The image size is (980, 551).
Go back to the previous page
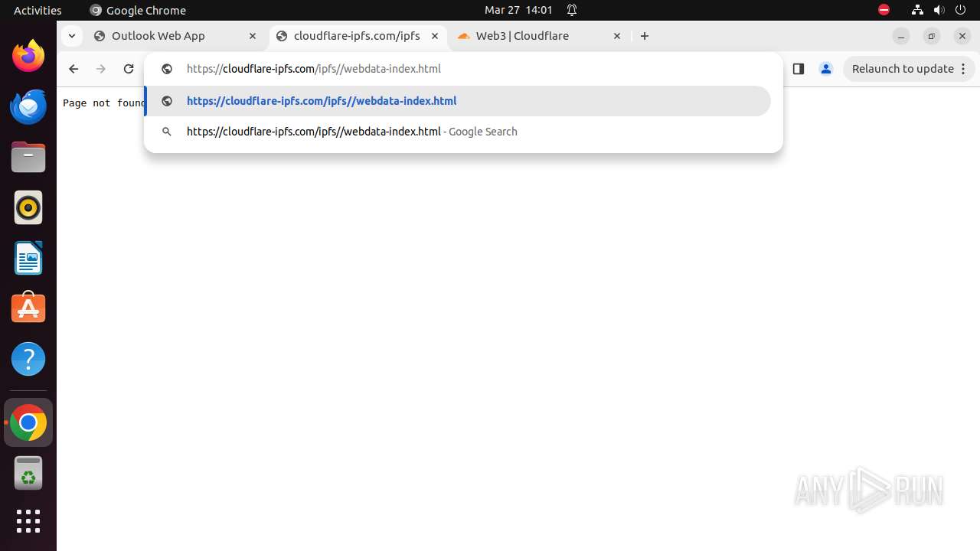click(73, 69)
